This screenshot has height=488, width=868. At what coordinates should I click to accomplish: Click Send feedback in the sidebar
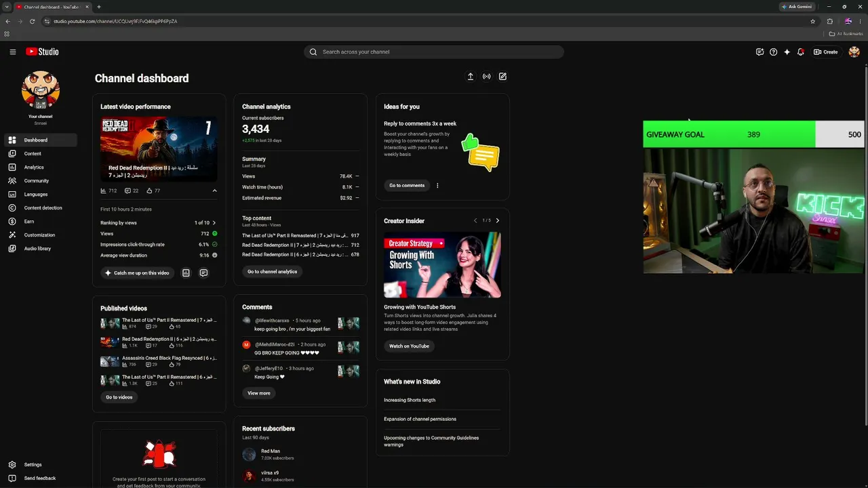point(41,479)
